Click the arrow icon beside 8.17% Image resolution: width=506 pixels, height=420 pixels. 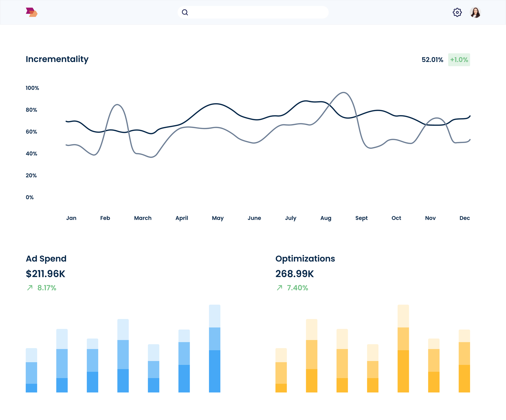point(30,288)
